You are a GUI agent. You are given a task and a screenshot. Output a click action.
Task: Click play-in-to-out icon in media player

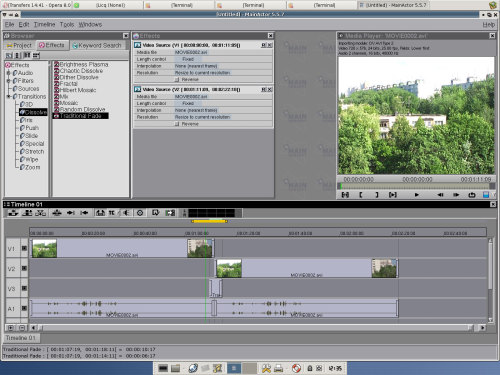coord(393,195)
